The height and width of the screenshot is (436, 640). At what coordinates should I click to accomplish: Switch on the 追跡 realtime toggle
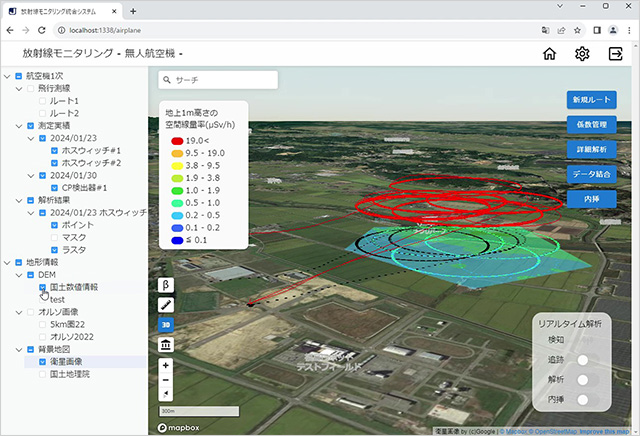(x=587, y=360)
